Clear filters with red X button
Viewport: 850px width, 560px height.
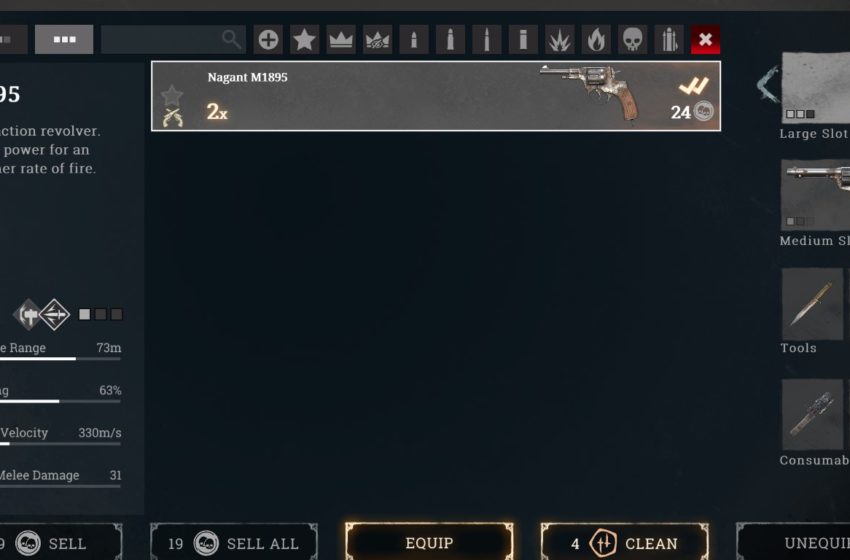(705, 40)
